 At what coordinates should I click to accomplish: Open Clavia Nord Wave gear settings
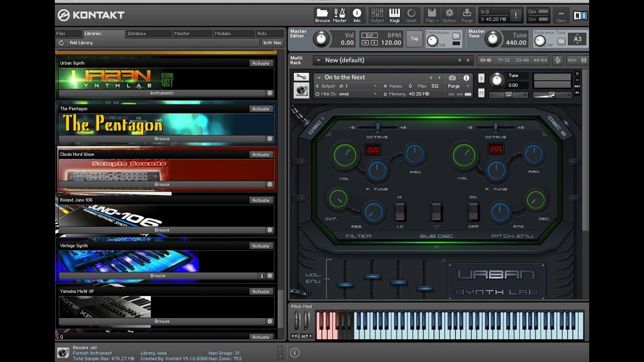pos(270,185)
